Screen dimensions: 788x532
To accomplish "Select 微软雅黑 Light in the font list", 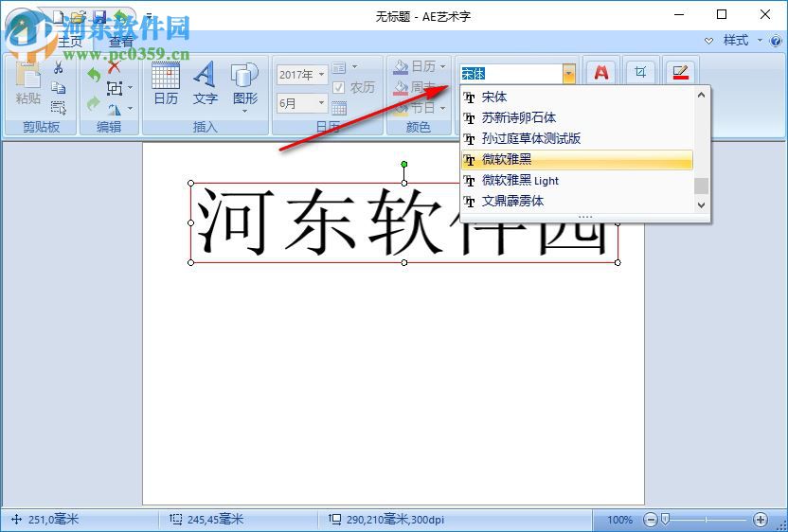I will [x=577, y=181].
